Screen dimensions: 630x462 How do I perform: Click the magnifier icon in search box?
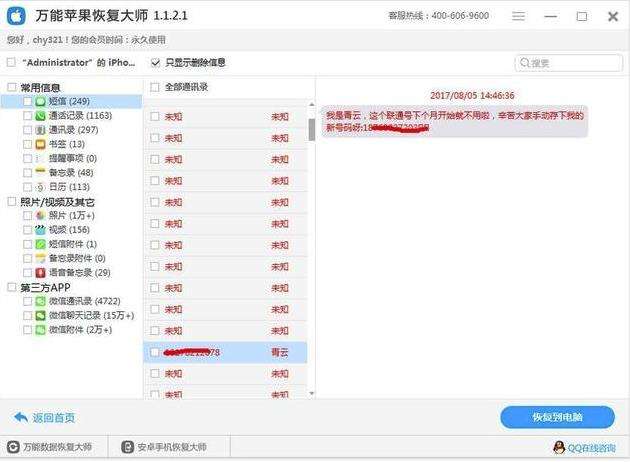524,63
